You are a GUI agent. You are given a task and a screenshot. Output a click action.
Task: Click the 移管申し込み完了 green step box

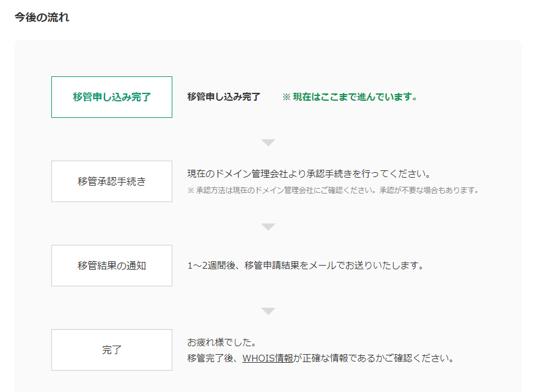112,97
